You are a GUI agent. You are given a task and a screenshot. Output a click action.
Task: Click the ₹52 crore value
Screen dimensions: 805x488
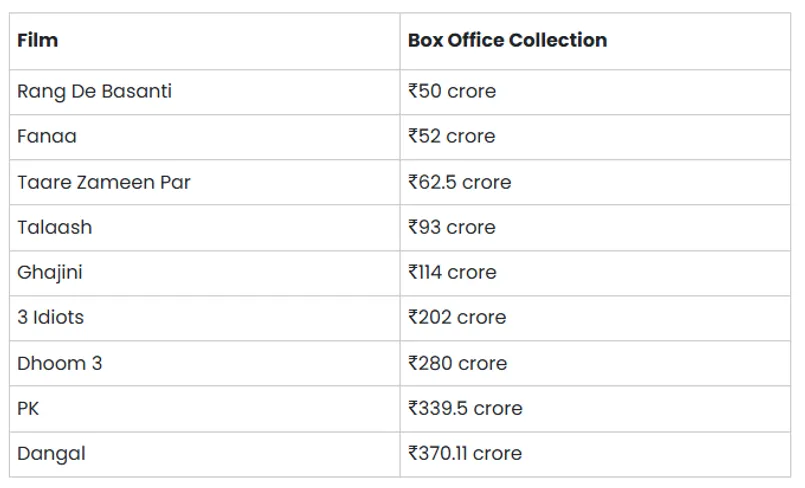coord(452,137)
